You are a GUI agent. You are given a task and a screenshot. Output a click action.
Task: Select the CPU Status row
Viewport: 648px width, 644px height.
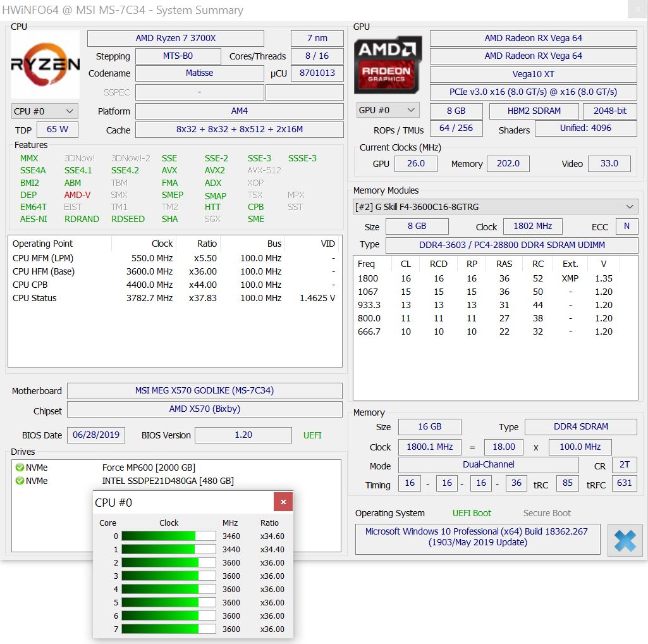(x=174, y=298)
